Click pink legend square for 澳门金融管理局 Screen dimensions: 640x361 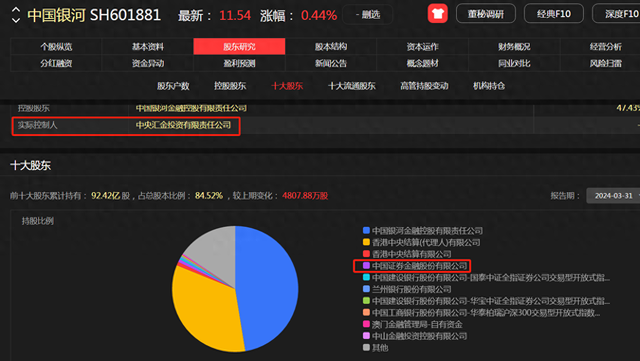(366, 324)
